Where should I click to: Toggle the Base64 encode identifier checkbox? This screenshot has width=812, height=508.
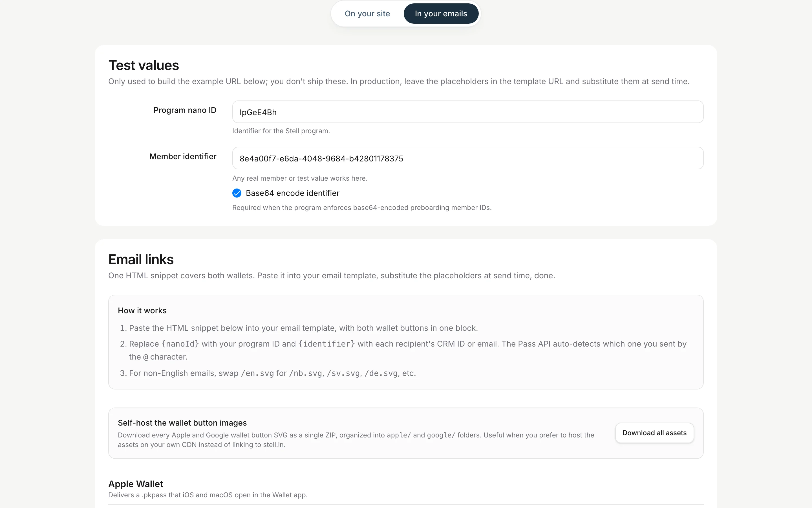pyautogui.click(x=237, y=193)
